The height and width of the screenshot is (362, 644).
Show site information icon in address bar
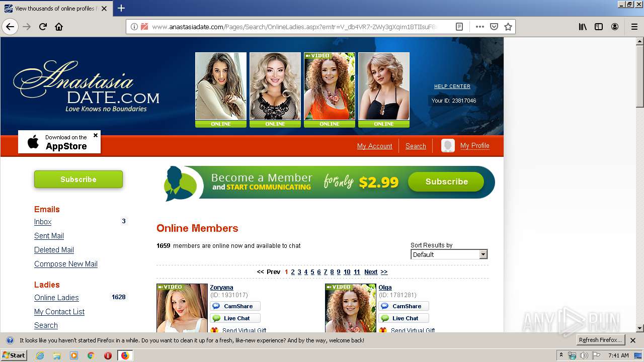tap(134, 27)
